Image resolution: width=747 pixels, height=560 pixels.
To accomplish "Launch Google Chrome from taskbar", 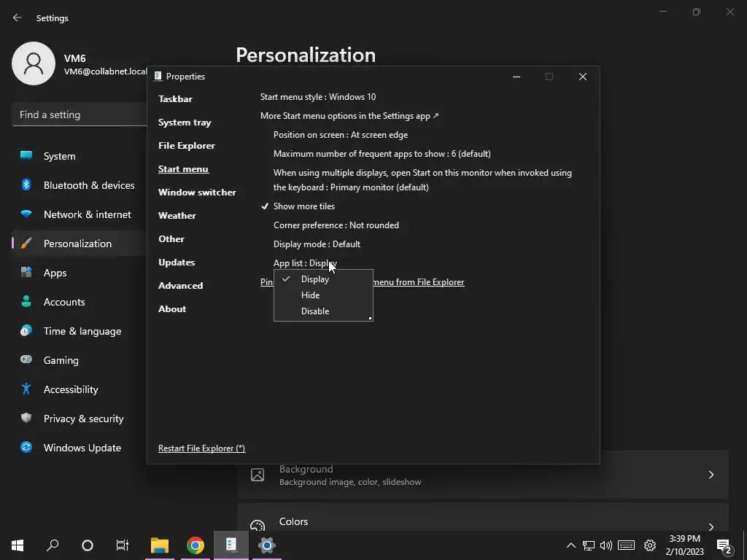I will [x=196, y=545].
